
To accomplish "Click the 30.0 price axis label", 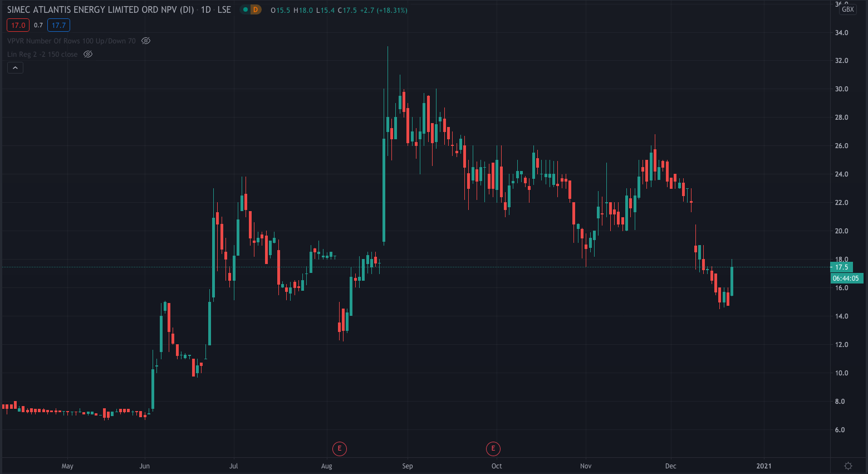I will 841,89.
